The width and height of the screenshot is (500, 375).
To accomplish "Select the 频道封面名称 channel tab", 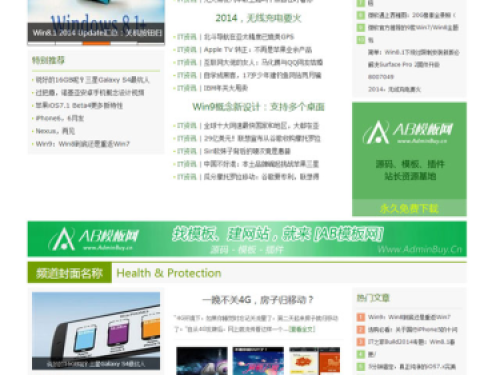I will pos(69,273).
